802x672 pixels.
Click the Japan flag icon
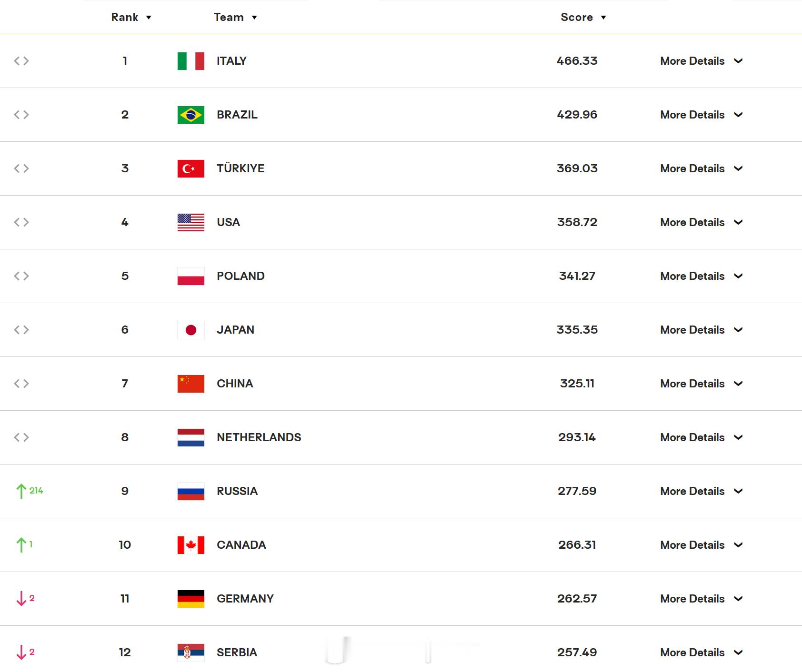coord(191,330)
